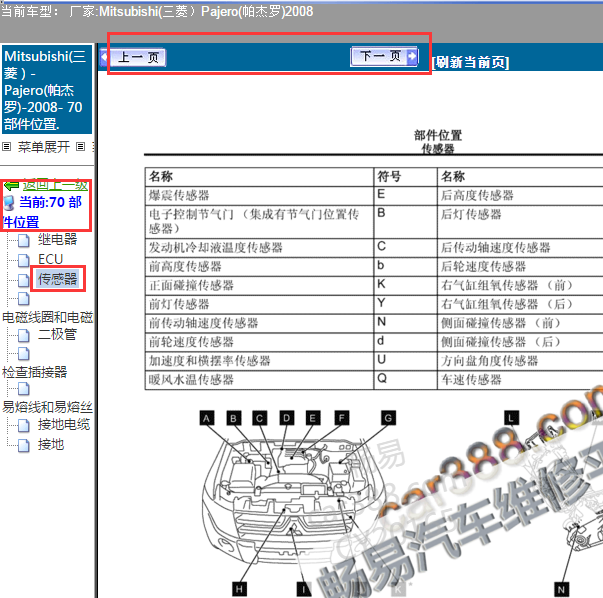Click page icon above 电磁线圈和电磁
Image resolution: width=603 pixels, height=598 pixels.
tap(24, 298)
